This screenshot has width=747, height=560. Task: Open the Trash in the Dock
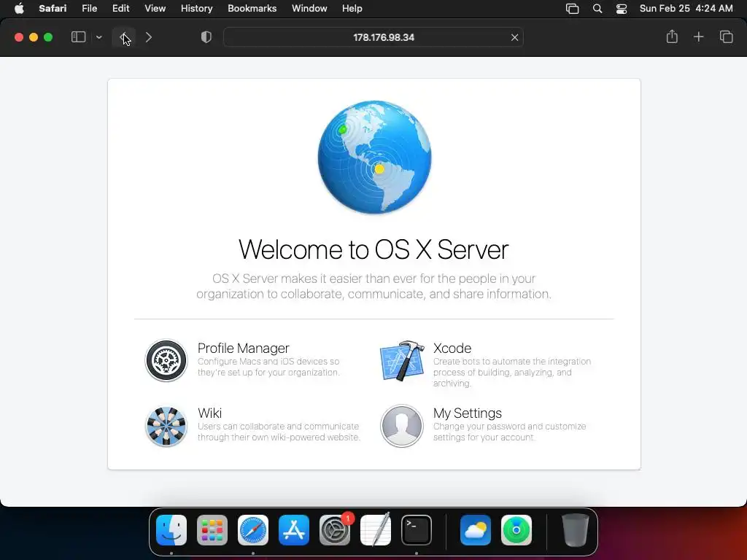pyautogui.click(x=576, y=529)
